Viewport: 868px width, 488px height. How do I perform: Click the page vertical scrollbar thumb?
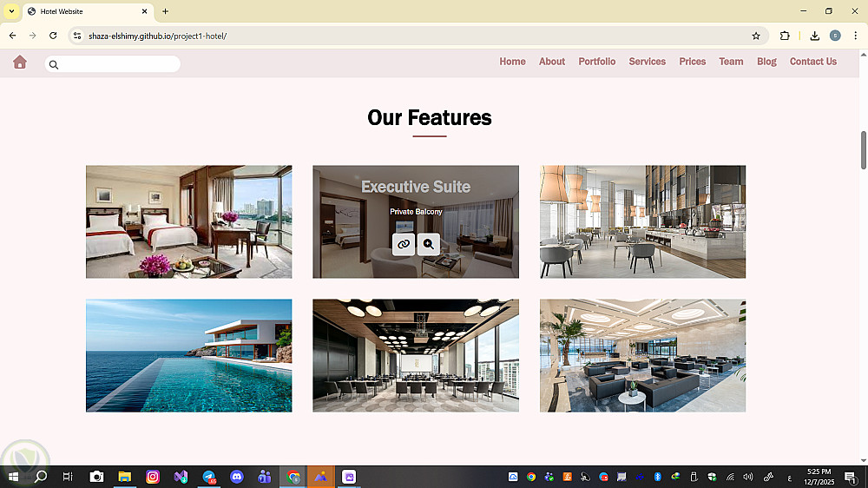(863, 150)
